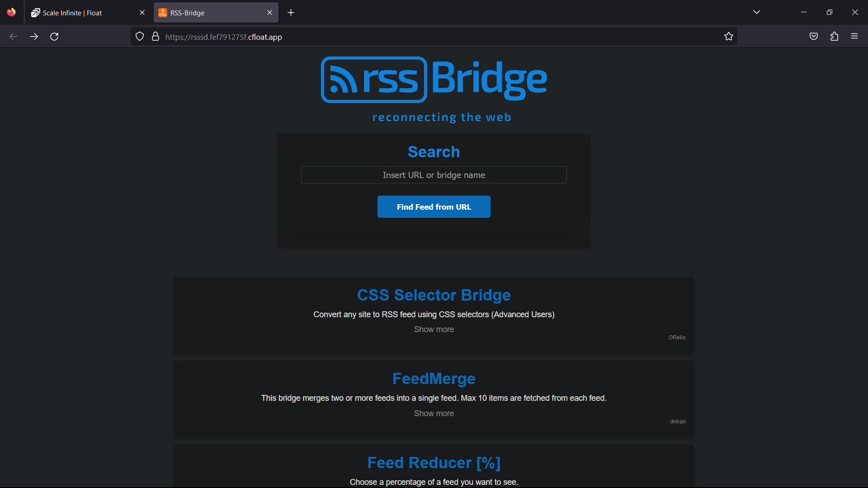Restore down the browser window
This screenshot has height=488, width=868.
click(829, 12)
